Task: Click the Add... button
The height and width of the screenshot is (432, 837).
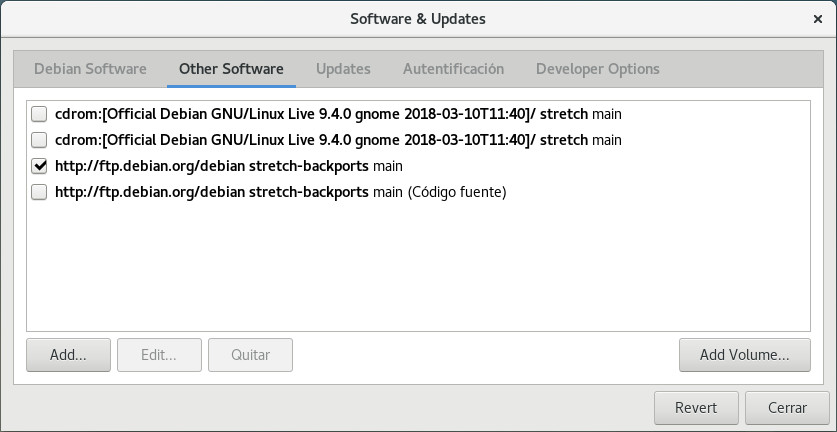Action: [68, 355]
